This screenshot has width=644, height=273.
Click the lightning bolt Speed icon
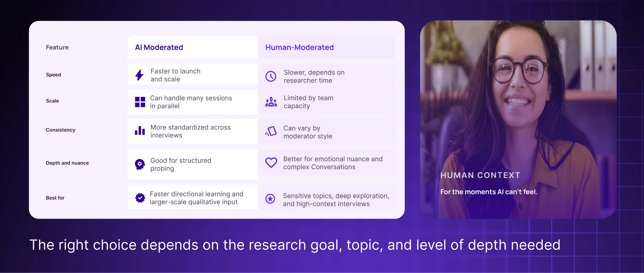coord(139,75)
